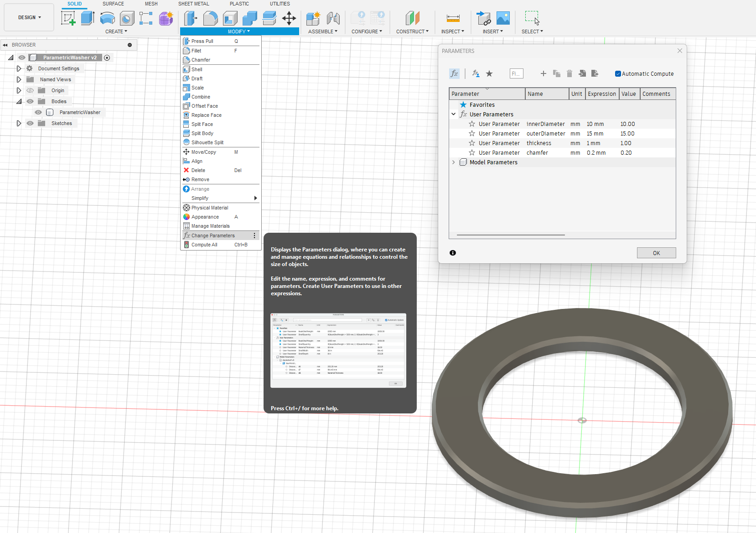Open the CREATE dropdown menu
This screenshot has height=533, width=756.
tap(116, 31)
